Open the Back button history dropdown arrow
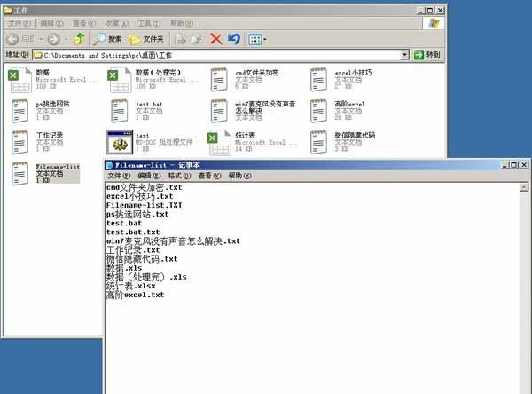Screen dimensions: 532x394 [x=41, y=39]
